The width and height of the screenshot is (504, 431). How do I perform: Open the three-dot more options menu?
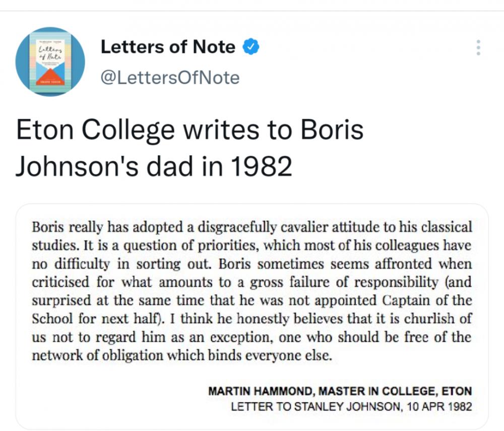point(478,47)
